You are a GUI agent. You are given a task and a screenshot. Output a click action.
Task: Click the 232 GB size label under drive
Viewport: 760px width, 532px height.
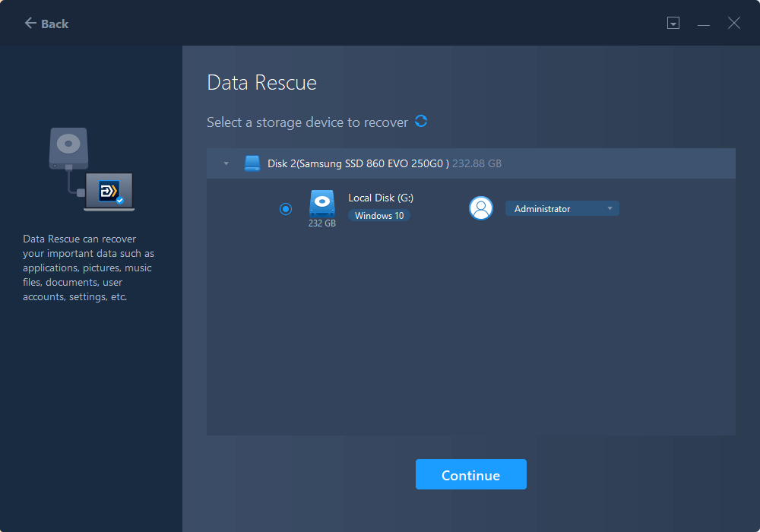pyautogui.click(x=321, y=223)
